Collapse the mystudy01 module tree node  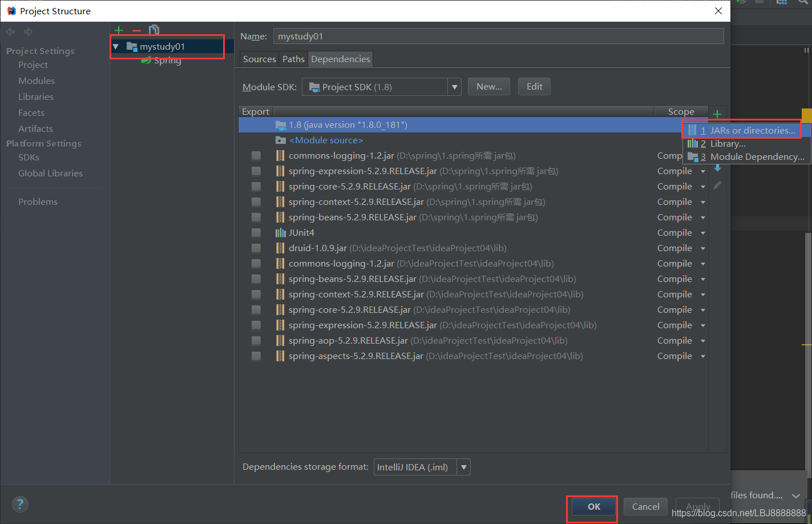click(x=116, y=47)
